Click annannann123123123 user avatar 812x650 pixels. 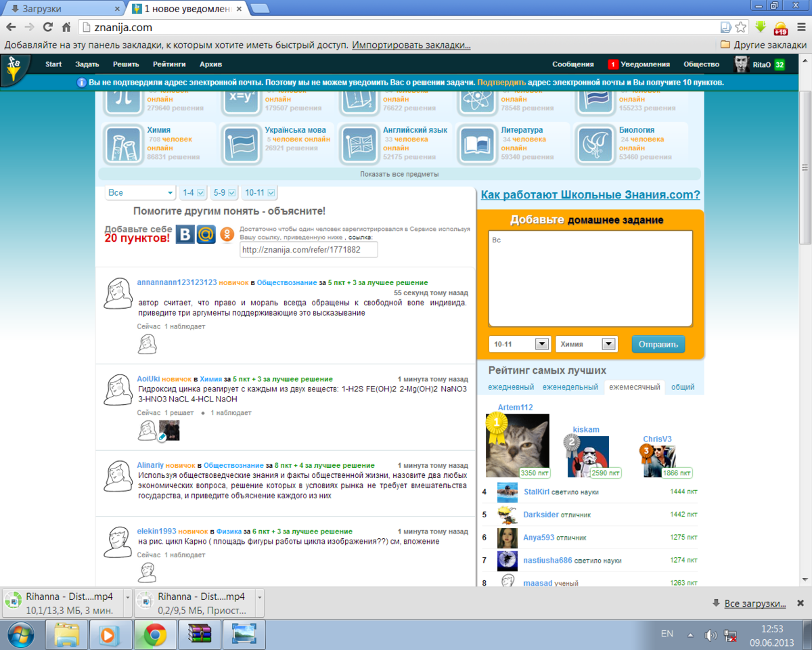(x=118, y=293)
